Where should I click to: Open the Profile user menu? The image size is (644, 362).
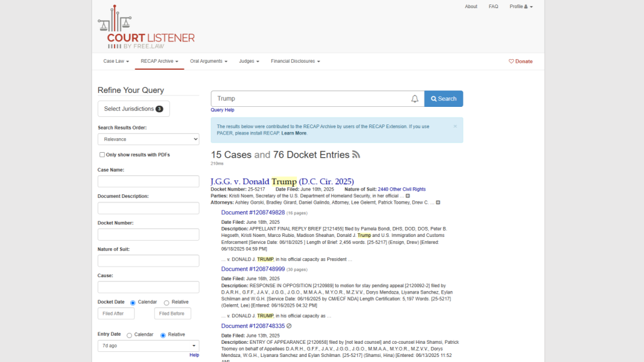[x=521, y=6]
